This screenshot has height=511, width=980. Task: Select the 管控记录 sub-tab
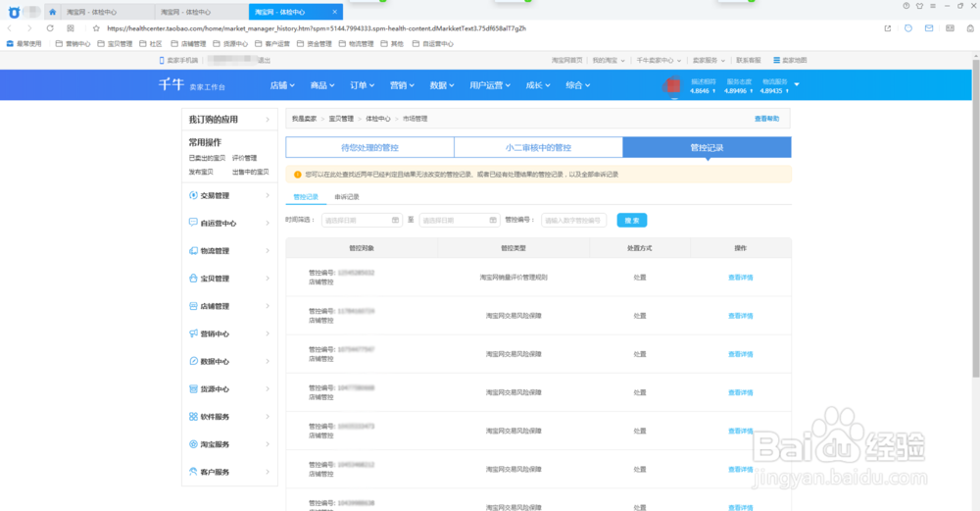click(306, 197)
